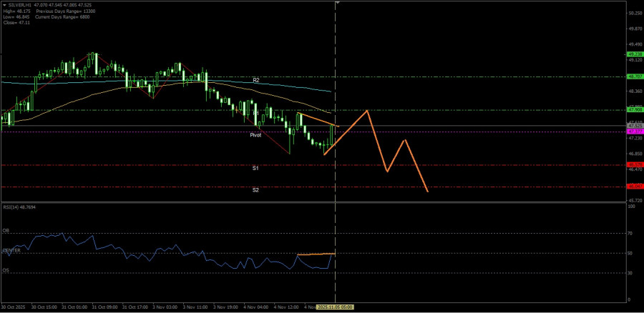Select the R2 resistance level label
This screenshot has width=644, height=313.
[x=255, y=80]
